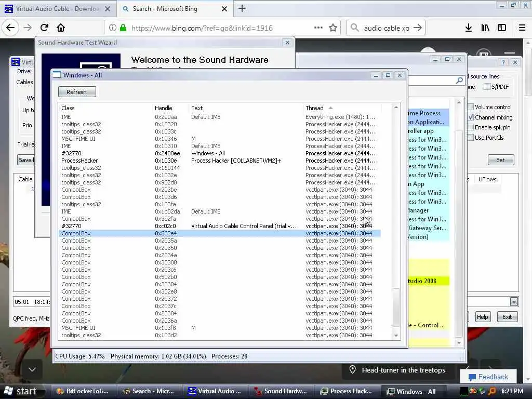Select ComboBox row with handle 0x203be
The image size is (532, 399).
click(220, 190)
